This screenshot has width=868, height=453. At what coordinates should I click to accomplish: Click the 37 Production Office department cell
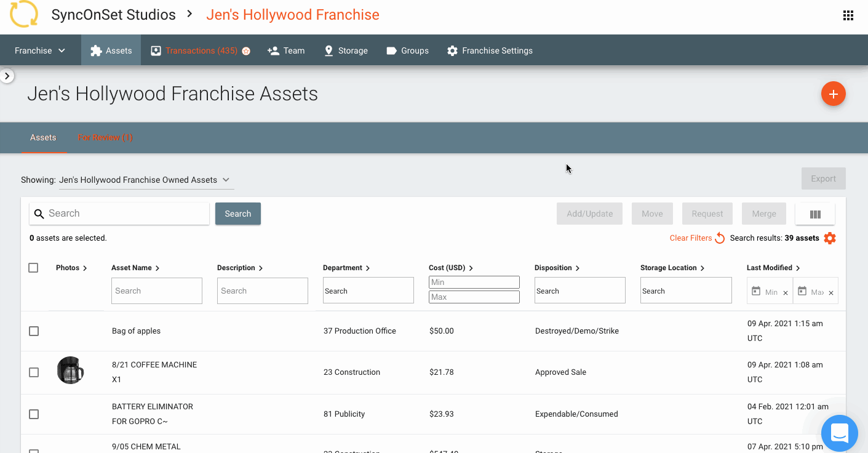(360, 331)
